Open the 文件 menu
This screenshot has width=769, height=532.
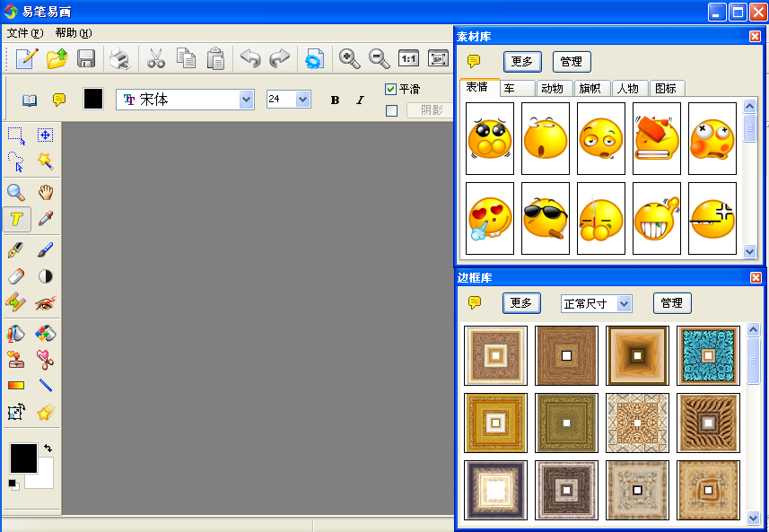(24, 33)
